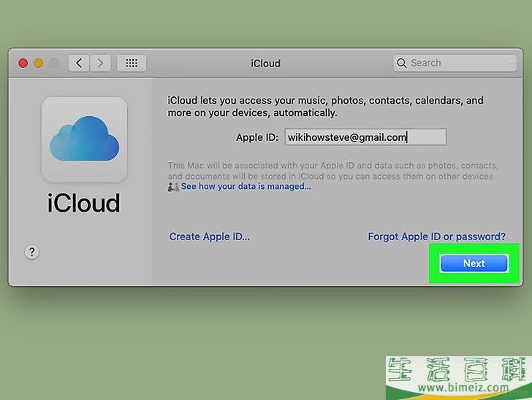Open Forgot Apple ID or password link
Image resolution: width=532 pixels, height=400 pixels.
[437, 236]
